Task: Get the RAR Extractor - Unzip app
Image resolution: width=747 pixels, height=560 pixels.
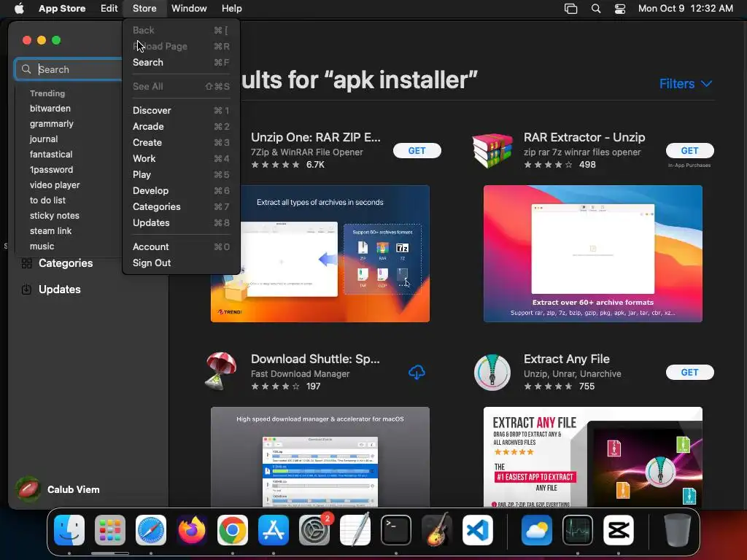Action: pyautogui.click(x=689, y=150)
